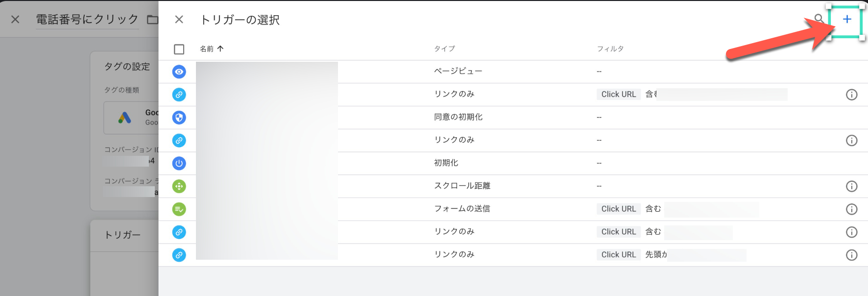The image size is (868, 296).
Task: Click the tag name 電話番号にクリック
Action: click(87, 20)
